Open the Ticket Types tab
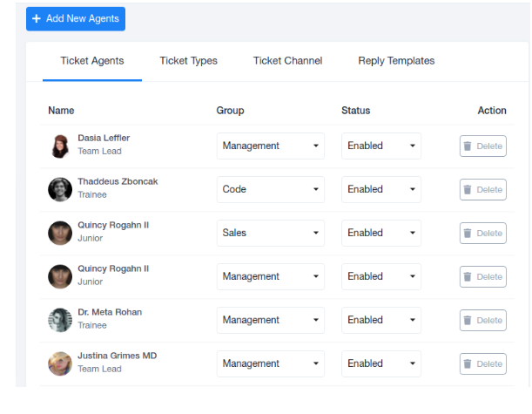Screen dimensions: 532x414 [188, 61]
